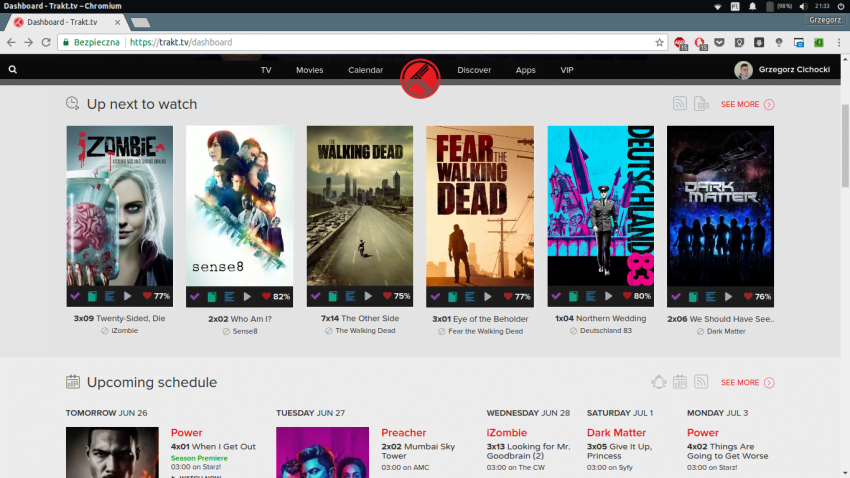Mark Deutschland 83 1x04 as watched
The image size is (850, 478).
(x=556, y=296)
